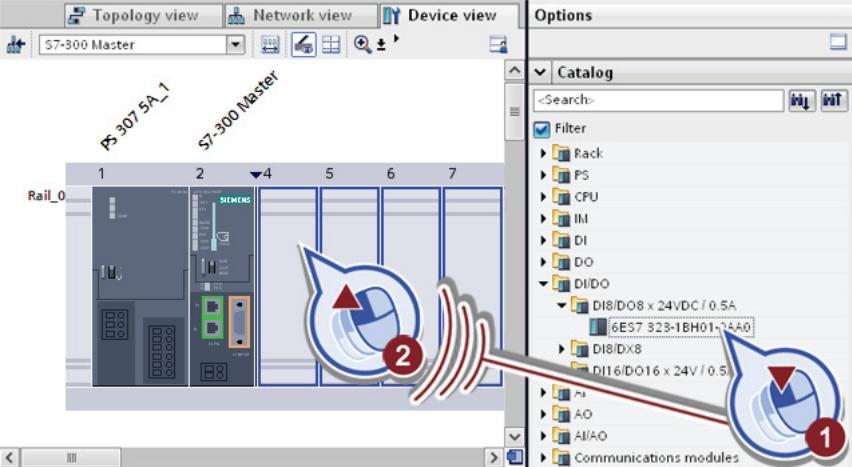
Task: Select the Device view tab
Action: point(449,15)
